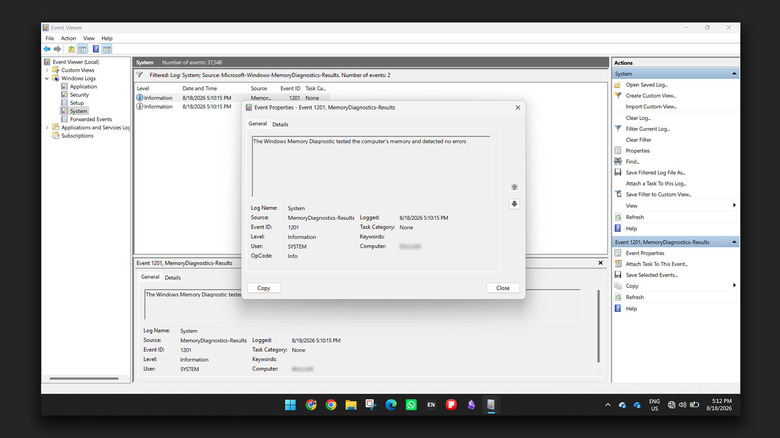
Task: Switch to the Details tab in the Event Properties dialog
Action: (280, 124)
